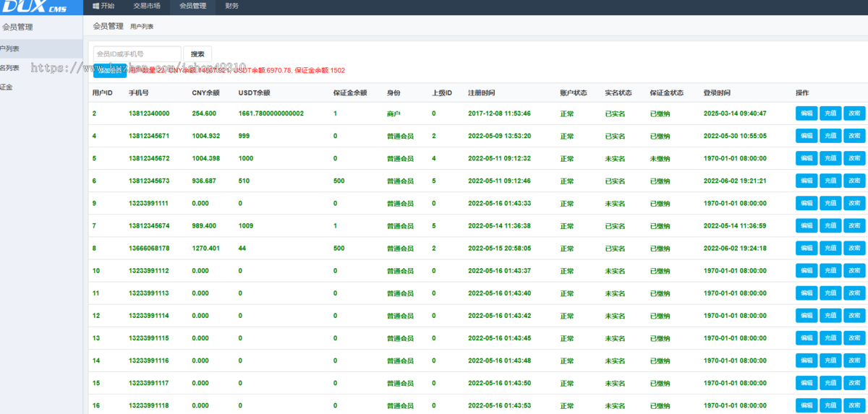Click the DUX CMS logo
The image size is (868, 414).
click(35, 7)
